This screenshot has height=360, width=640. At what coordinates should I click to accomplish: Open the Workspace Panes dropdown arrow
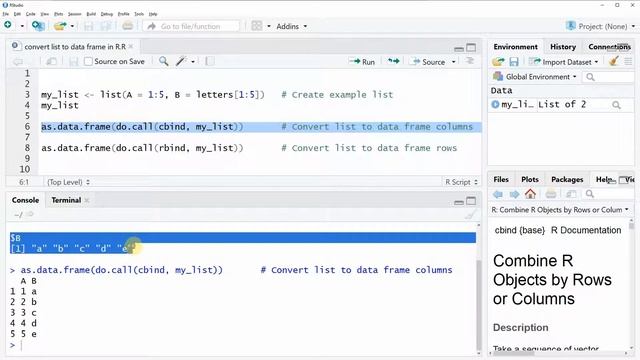(x=269, y=26)
